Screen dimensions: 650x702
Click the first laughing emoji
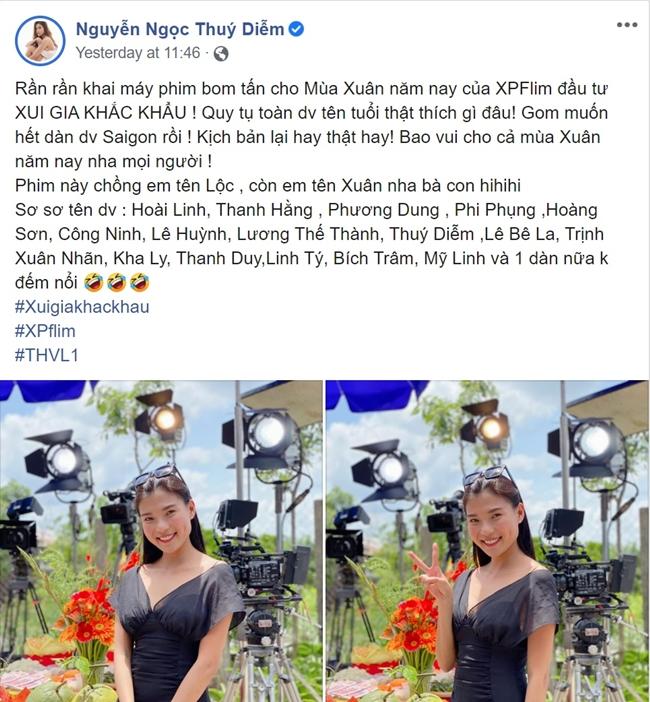93,283
